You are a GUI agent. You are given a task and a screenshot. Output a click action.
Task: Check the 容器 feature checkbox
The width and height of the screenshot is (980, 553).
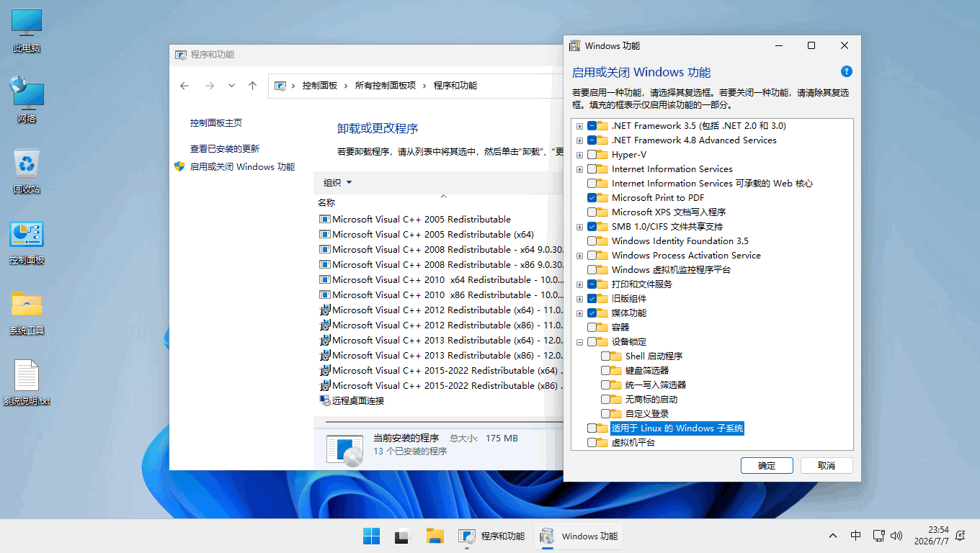(592, 328)
